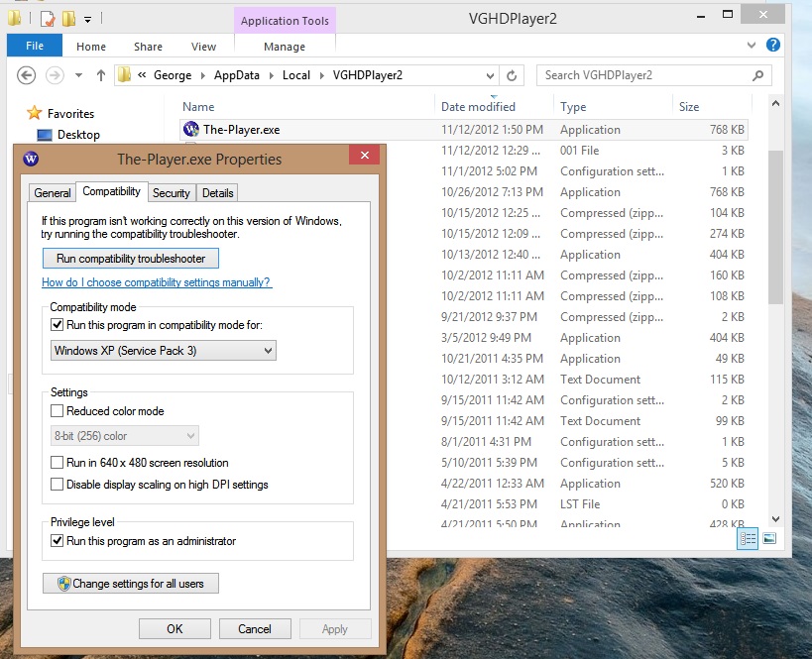Click the Properties icon in Quick Access Toolbar
This screenshot has height=659, width=812.
pos(48,18)
